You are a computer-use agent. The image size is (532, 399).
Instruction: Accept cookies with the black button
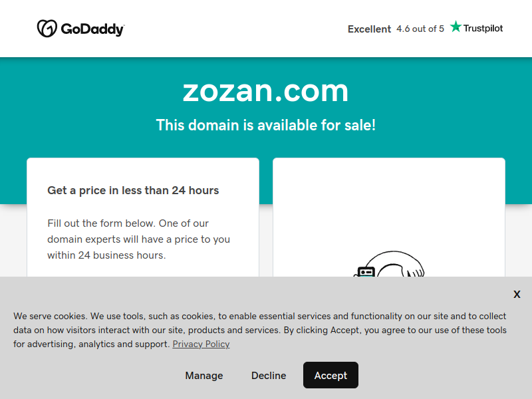pyautogui.click(x=331, y=375)
